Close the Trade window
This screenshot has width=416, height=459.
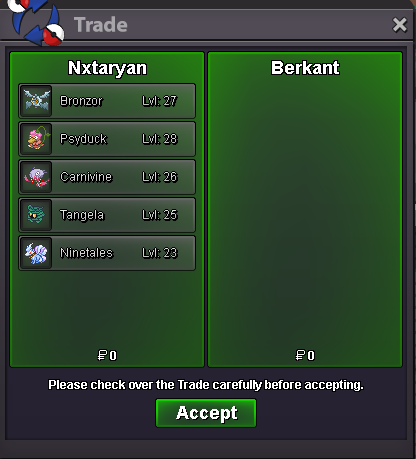(399, 25)
